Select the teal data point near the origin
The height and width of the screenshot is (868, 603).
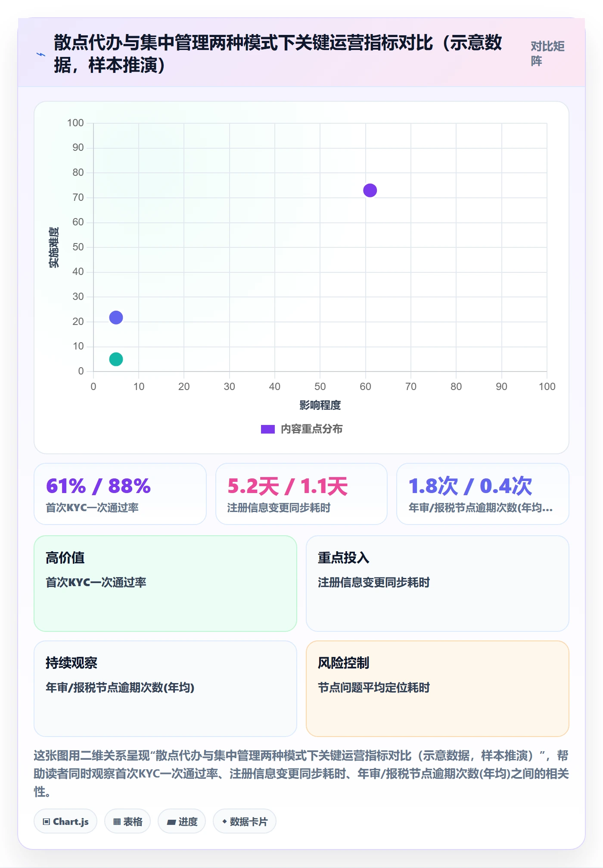pyautogui.click(x=116, y=359)
